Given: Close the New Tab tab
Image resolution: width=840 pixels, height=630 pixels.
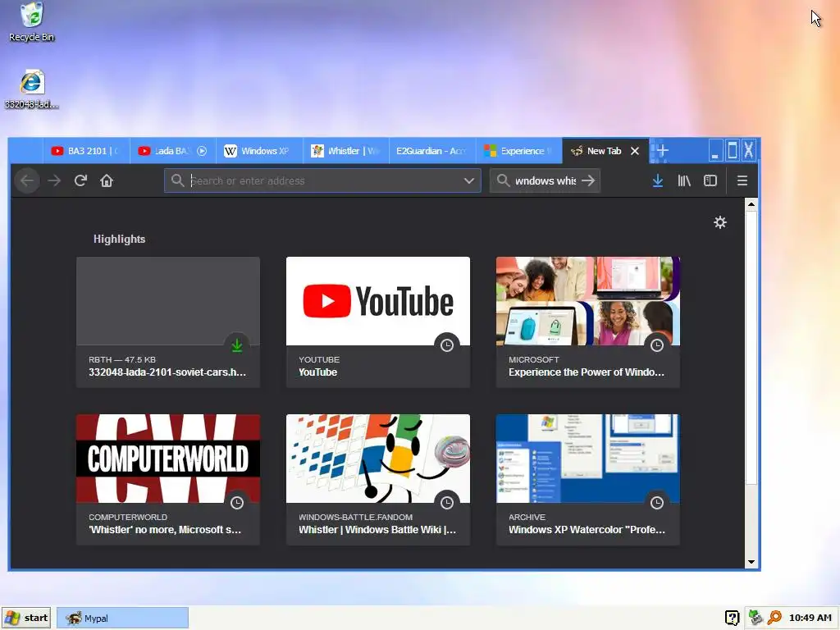Looking at the screenshot, I should click(x=635, y=151).
